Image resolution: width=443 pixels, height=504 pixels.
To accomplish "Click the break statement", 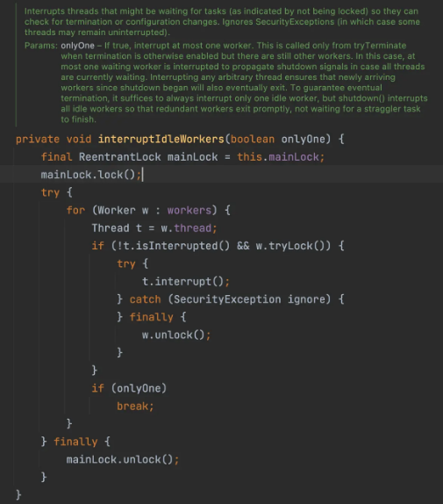I will 135,406.
